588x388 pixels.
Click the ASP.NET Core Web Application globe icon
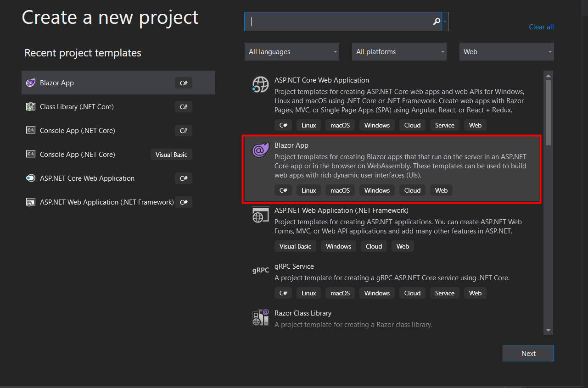tap(260, 84)
